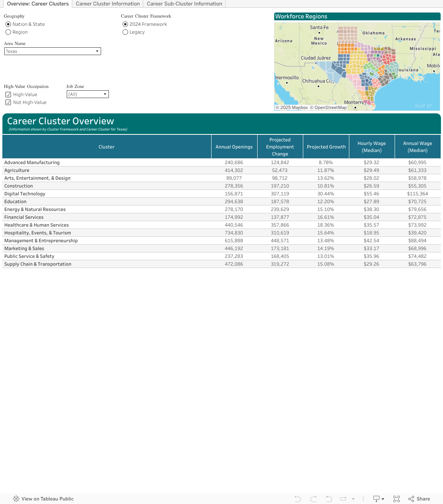The image size is (443, 504).
Task: Select the Legacy framework option
Action: point(125,32)
